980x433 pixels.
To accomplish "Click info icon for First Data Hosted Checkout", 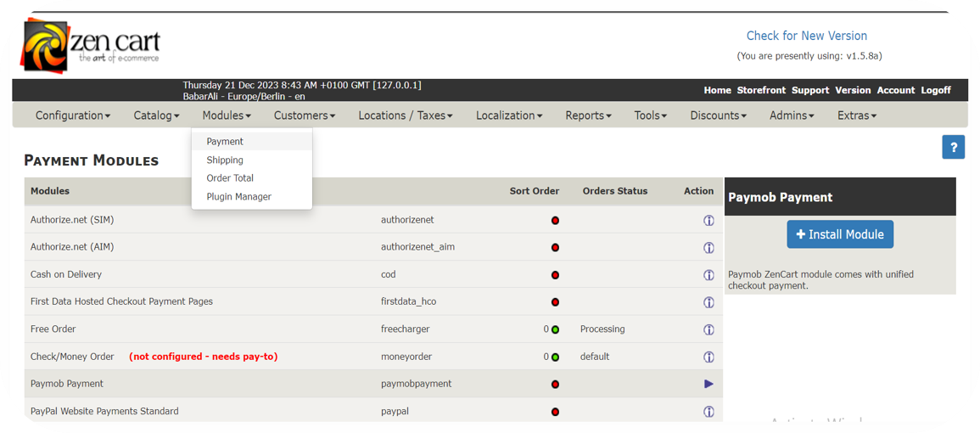I will [708, 302].
